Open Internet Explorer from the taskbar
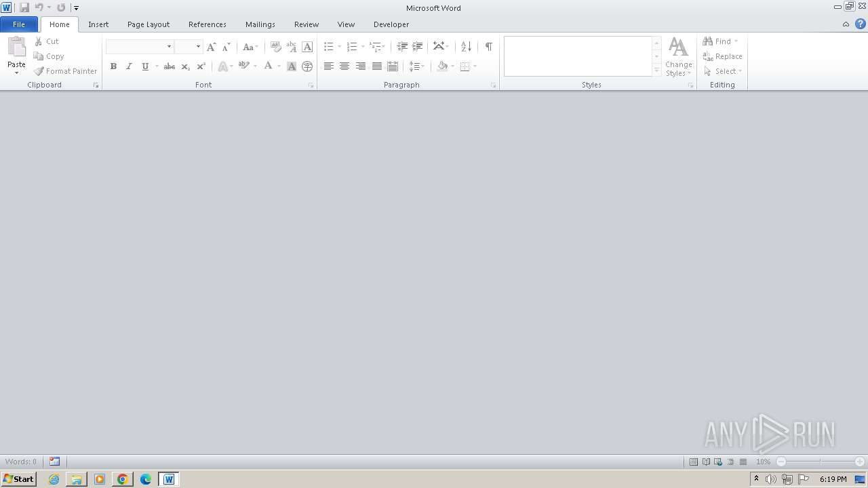 [54, 479]
